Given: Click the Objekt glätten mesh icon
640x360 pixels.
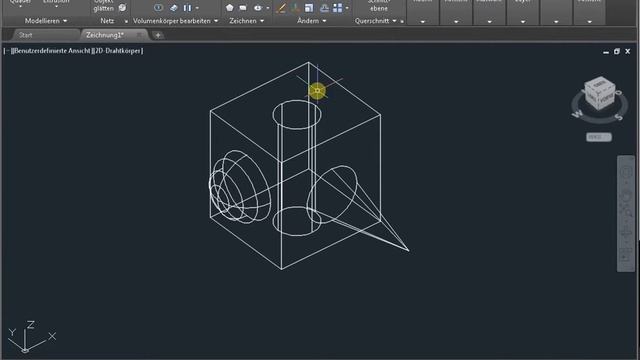Looking at the screenshot, I should coord(122,7).
